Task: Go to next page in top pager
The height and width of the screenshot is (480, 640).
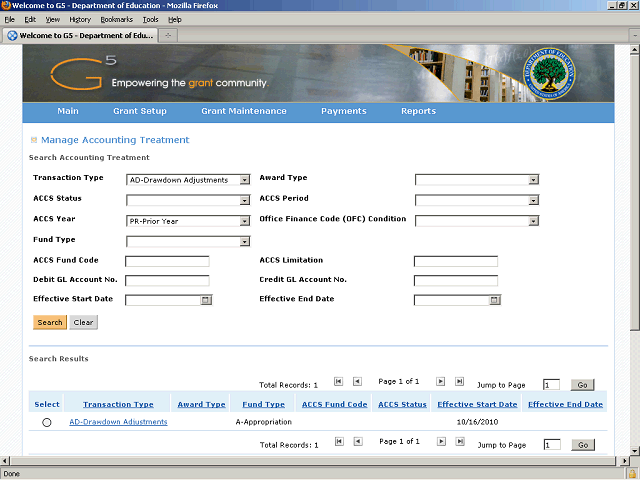Action: (440, 381)
